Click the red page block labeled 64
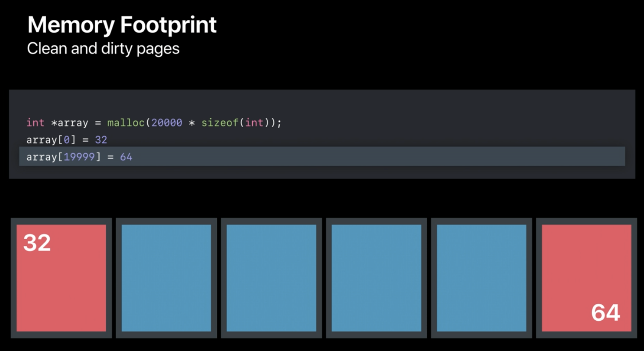 click(586, 278)
